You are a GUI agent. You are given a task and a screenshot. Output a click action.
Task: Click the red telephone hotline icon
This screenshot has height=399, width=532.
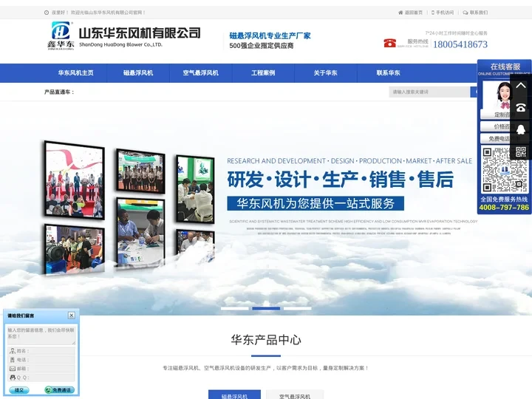point(390,43)
